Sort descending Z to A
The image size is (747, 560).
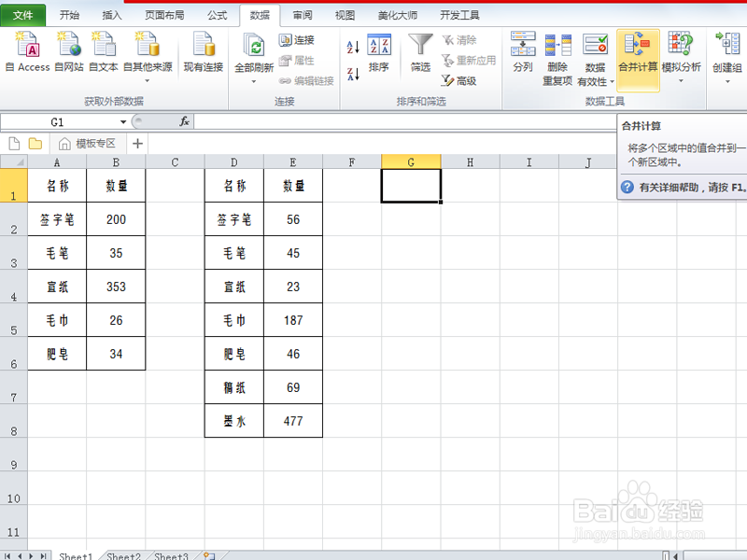(353, 74)
